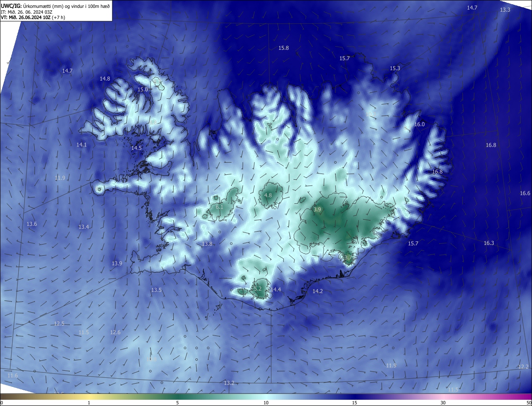Click the 14.1 value west of the Westfjords
Screen dimensions: 532x406
click(81, 144)
